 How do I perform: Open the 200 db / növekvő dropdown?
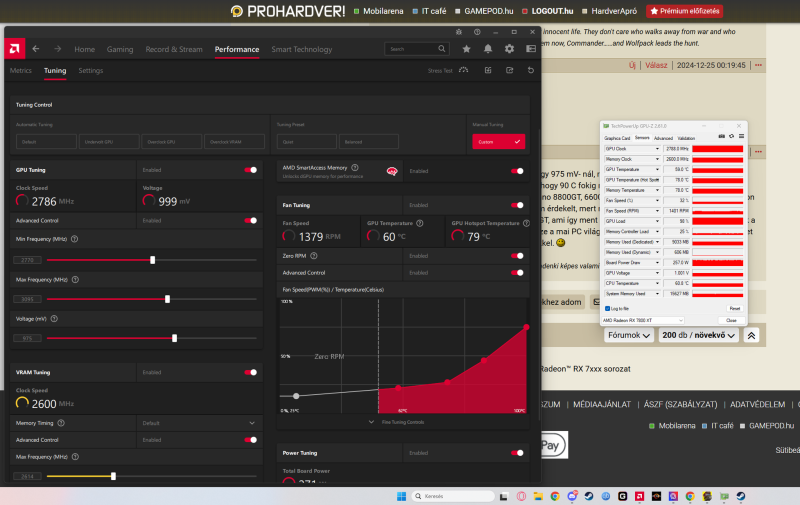[x=698, y=335]
